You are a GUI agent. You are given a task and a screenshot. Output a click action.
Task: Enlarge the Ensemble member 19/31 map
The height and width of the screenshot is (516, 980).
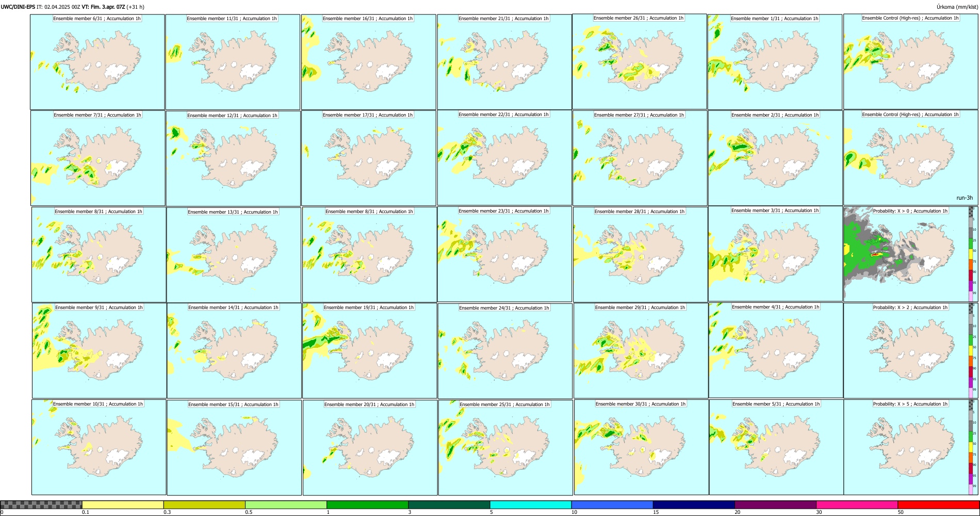369,351
